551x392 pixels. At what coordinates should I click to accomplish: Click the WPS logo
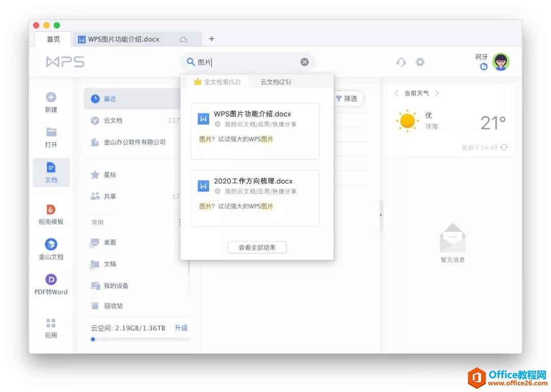click(65, 62)
